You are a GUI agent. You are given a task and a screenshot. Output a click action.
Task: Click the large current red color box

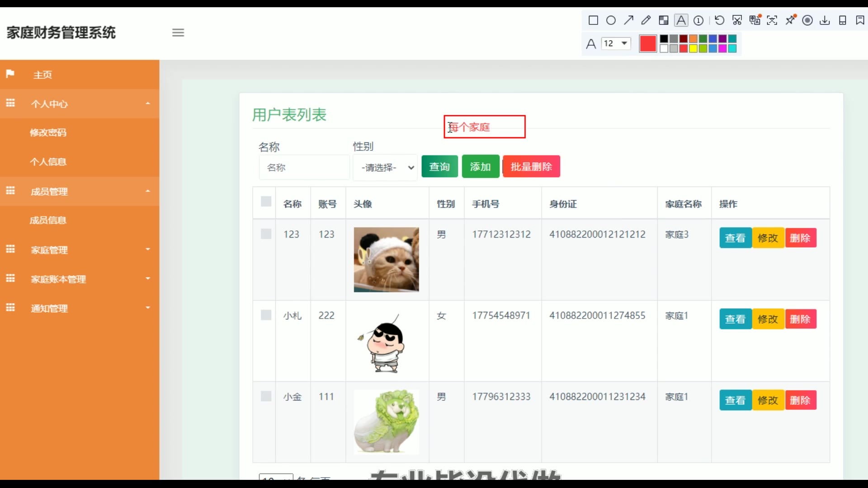(648, 44)
